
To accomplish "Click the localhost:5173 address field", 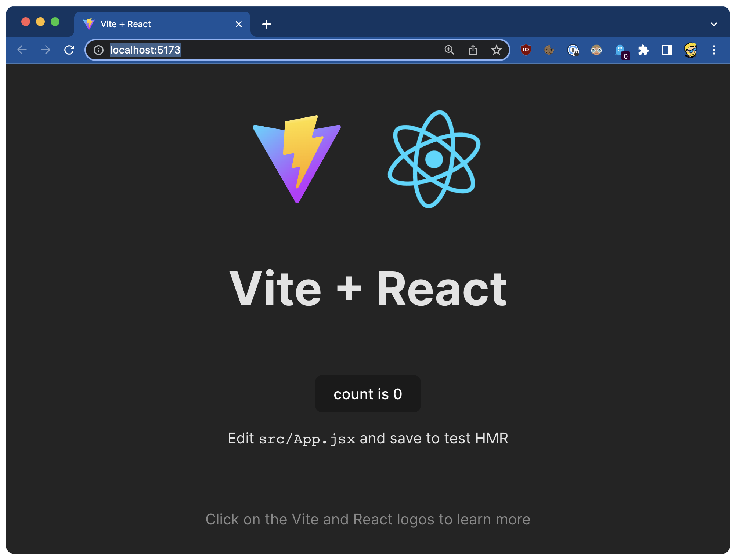I will coord(257,50).
